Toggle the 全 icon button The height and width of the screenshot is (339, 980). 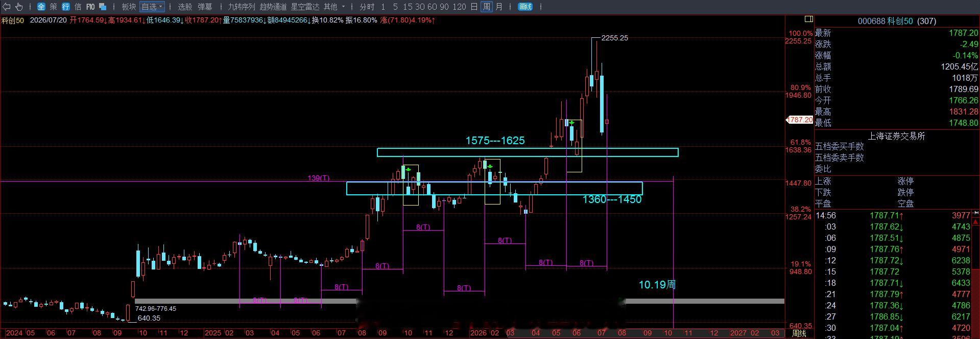41,7
